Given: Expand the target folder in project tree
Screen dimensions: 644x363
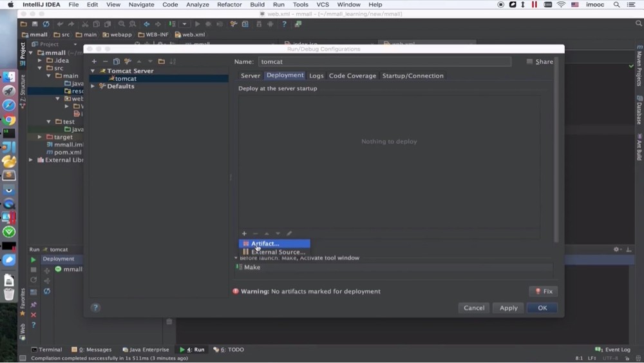Looking at the screenshot, I should (x=40, y=137).
